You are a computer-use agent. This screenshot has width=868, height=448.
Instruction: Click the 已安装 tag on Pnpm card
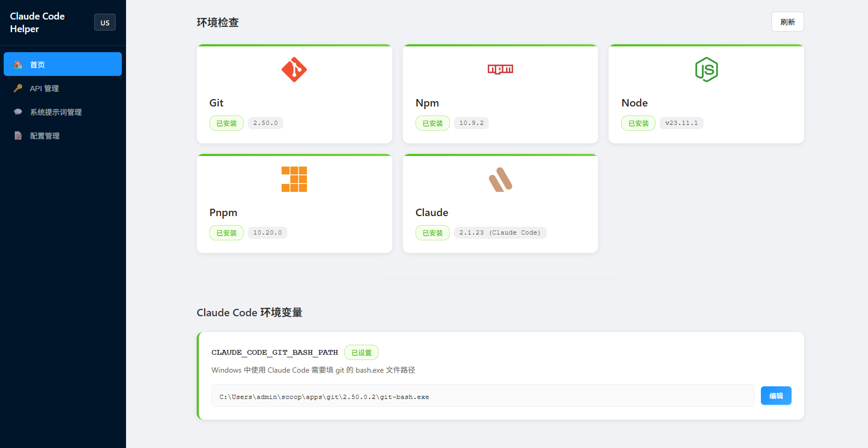pos(227,233)
